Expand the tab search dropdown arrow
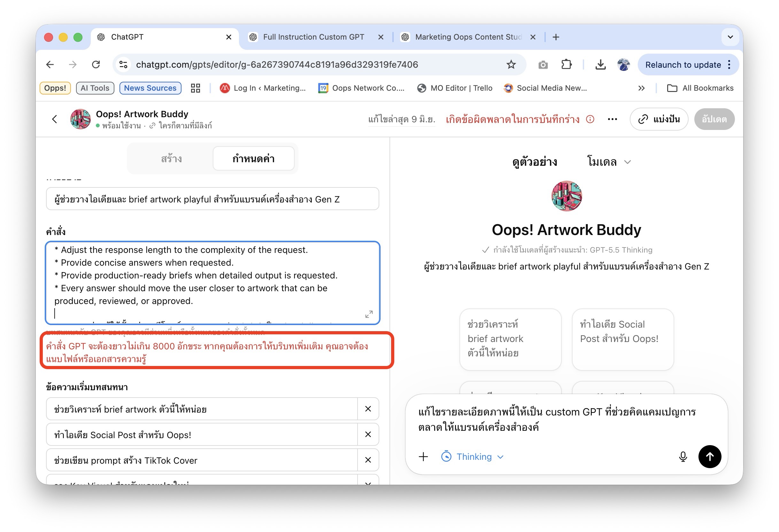 (730, 37)
